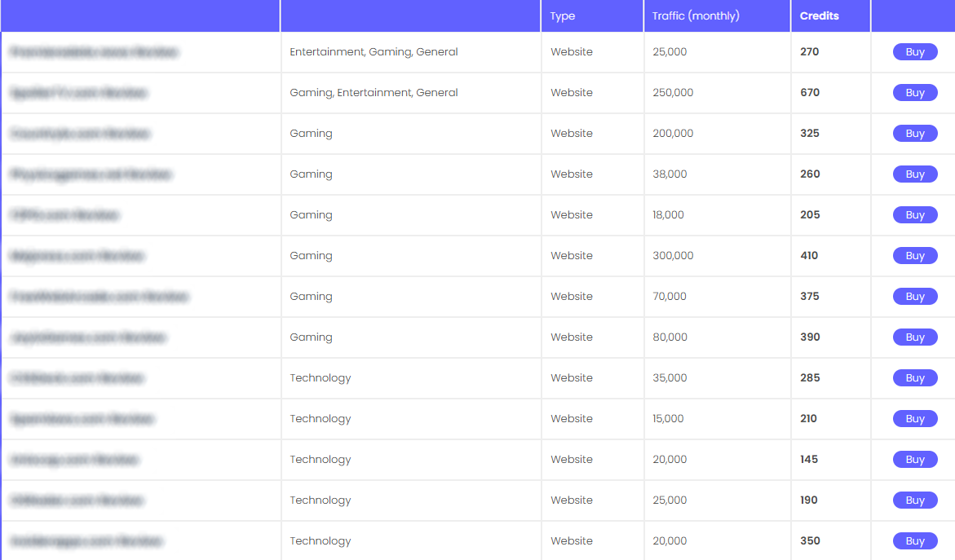The width and height of the screenshot is (955, 560).
Task: Buy the 390-credit Gaming listing
Action: 915,337
